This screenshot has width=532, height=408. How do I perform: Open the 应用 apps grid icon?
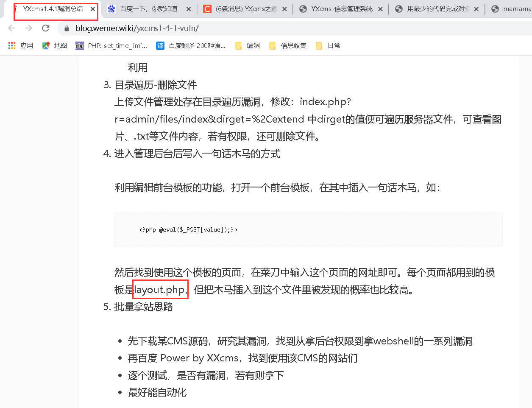(12, 45)
